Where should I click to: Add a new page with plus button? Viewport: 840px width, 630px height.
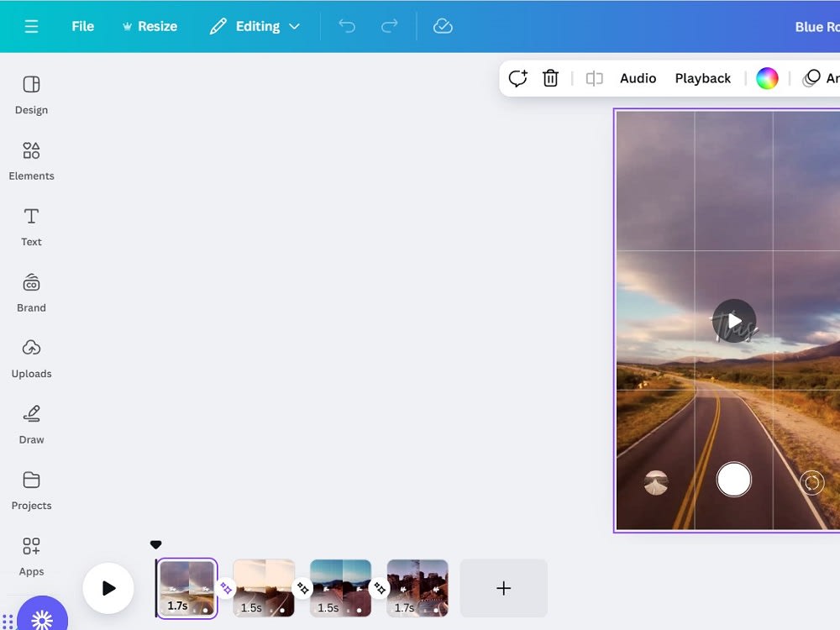click(x=503, y=588)
